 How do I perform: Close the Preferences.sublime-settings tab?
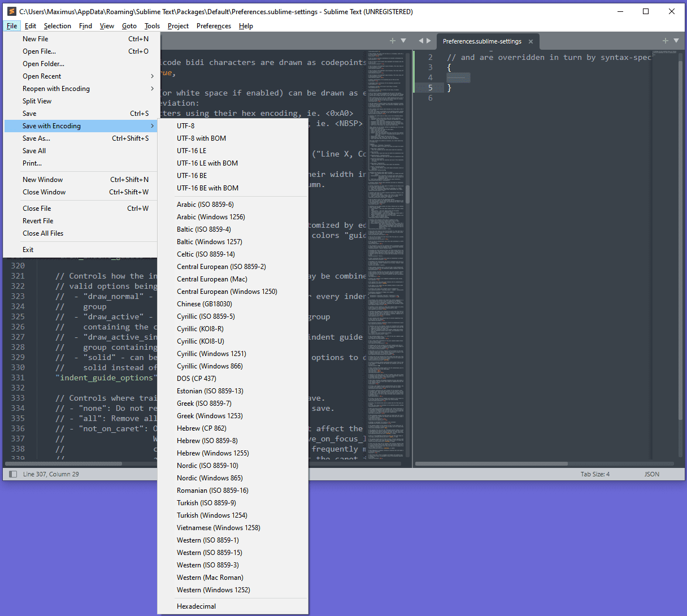pyautogui.click(x=531, y=41)
